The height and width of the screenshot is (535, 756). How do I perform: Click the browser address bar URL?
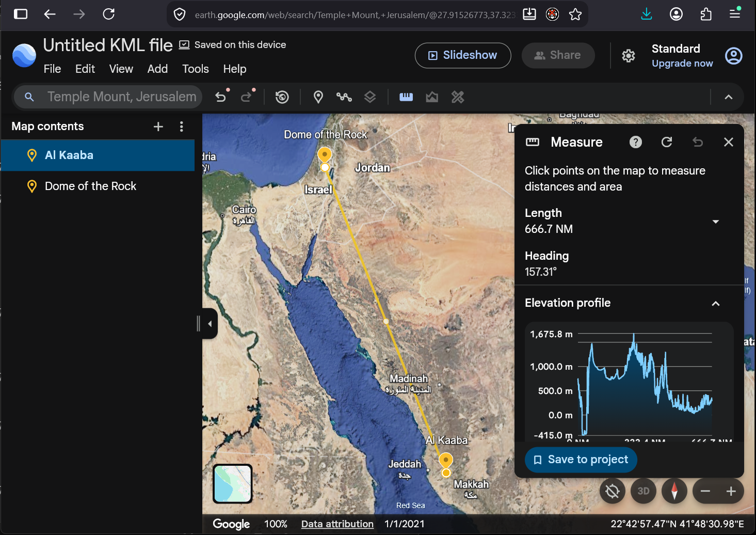(355, 15)
